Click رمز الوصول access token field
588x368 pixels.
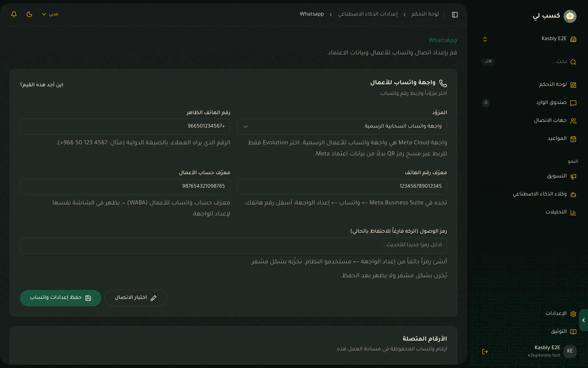234,246
